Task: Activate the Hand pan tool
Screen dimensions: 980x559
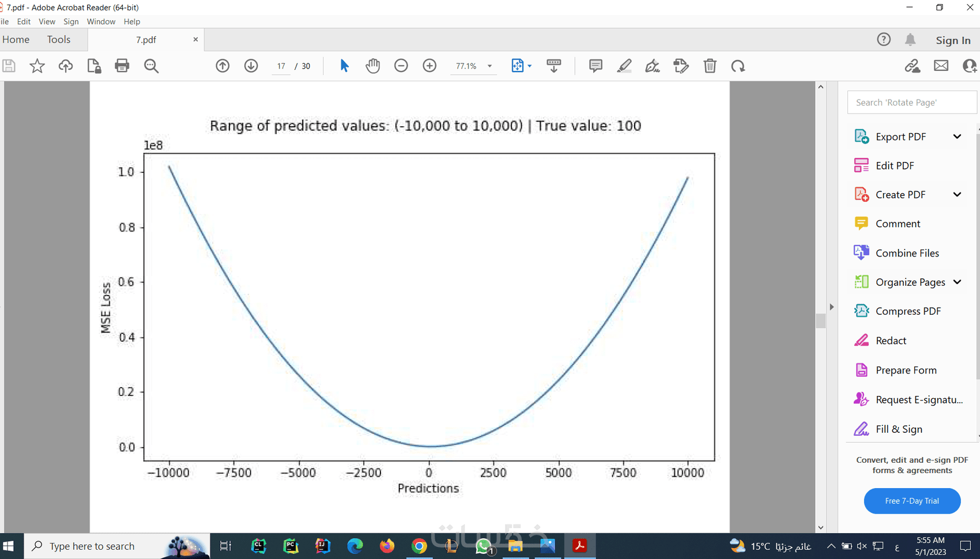Action: pos(373,66)
